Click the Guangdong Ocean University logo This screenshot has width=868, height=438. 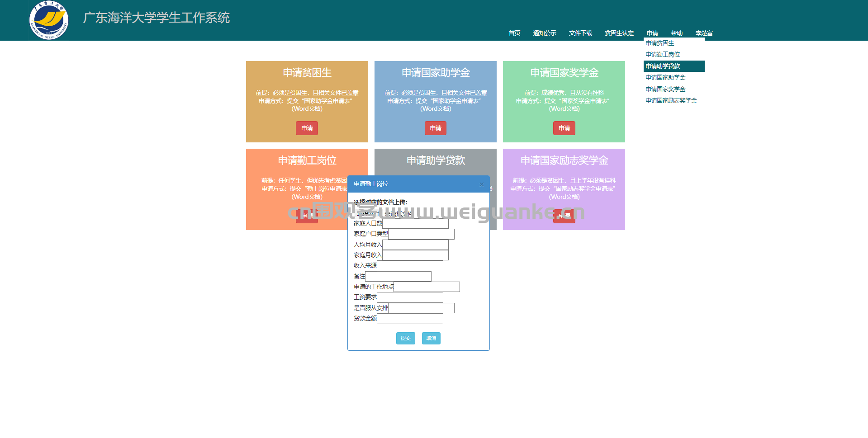coord(49,20)
